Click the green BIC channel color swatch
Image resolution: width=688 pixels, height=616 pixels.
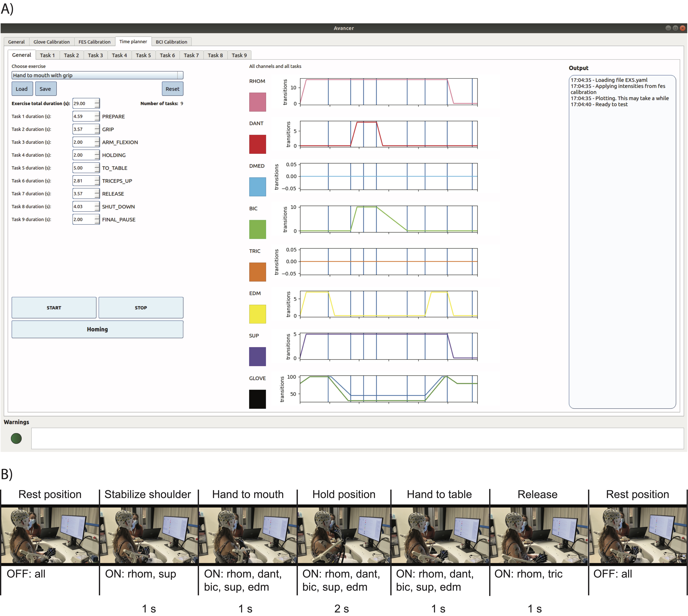(258, 229)
